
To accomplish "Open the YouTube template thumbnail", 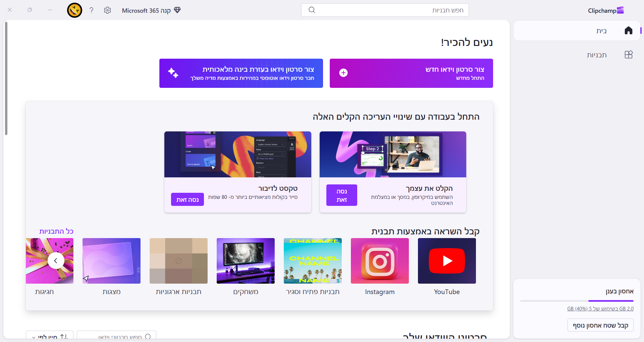I will (x=447, y=261).
